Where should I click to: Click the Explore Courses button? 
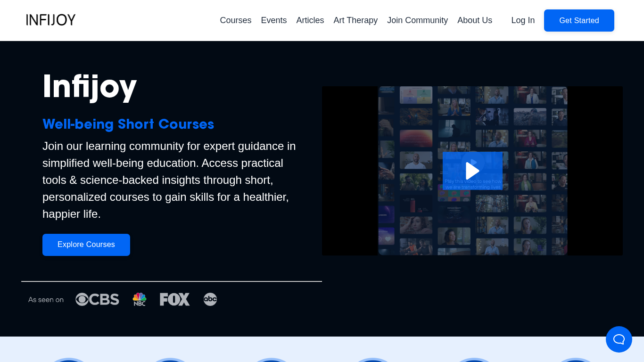[86, 245]
